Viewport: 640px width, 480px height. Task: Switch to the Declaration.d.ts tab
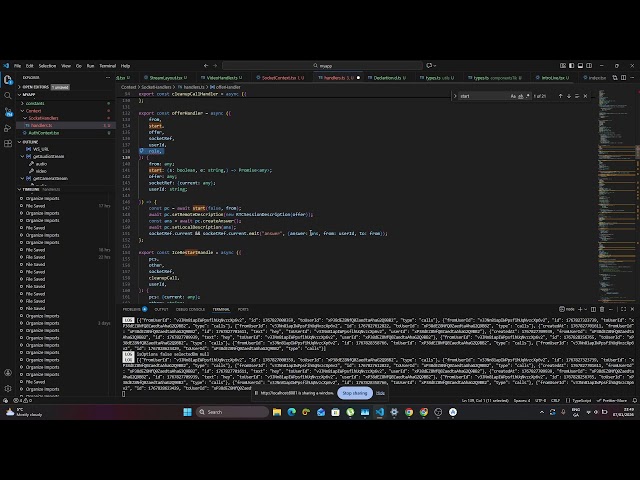pyautogui.click(x=389, y=78)
